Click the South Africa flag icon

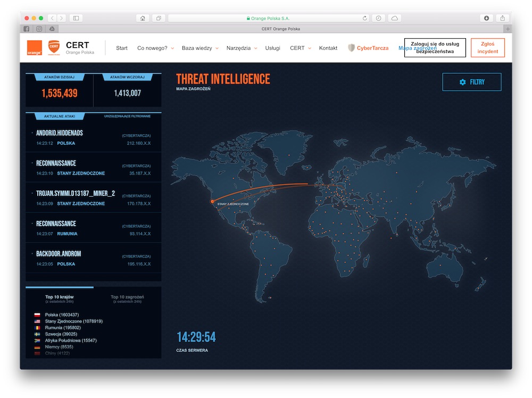[x=37, y=341]
